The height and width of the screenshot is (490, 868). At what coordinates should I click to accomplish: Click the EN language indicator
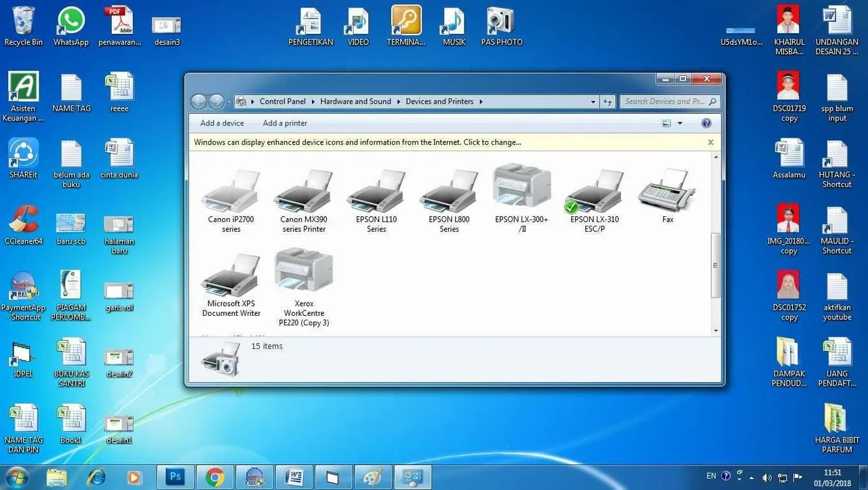pos(711,476)
